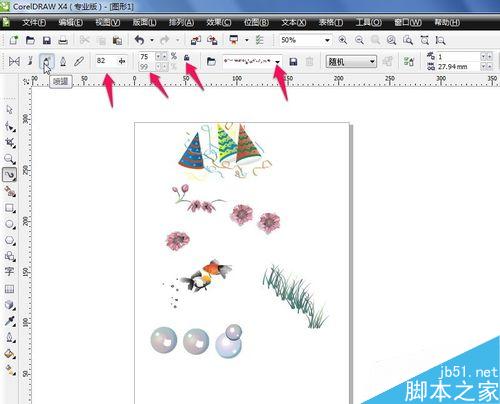Screen dimensions: 500x404
Task: Open the 文本(X) menu
Action: (x=294, y=22)
